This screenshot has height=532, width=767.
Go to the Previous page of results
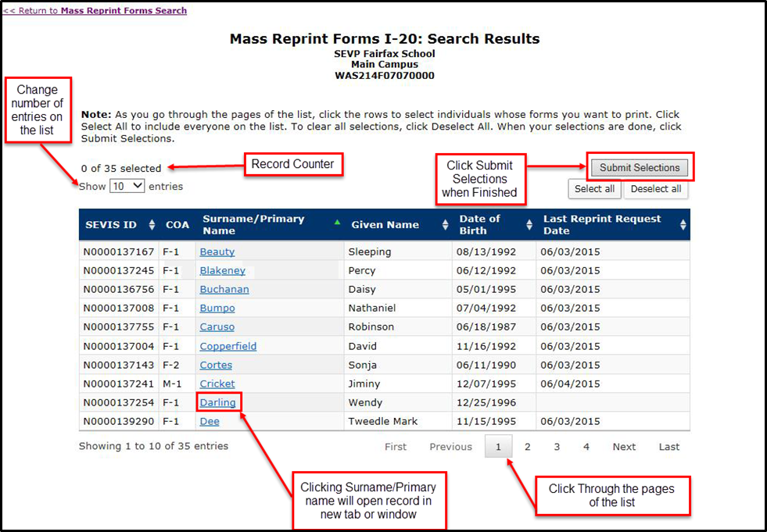pyautogui.click(x=450, y=446)
